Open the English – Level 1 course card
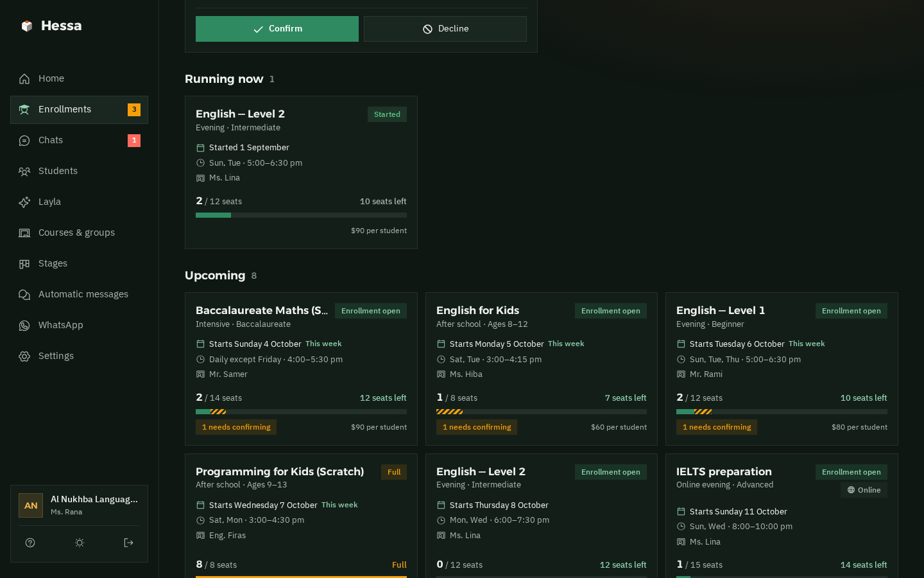924x578 pixels. (782, 369)
